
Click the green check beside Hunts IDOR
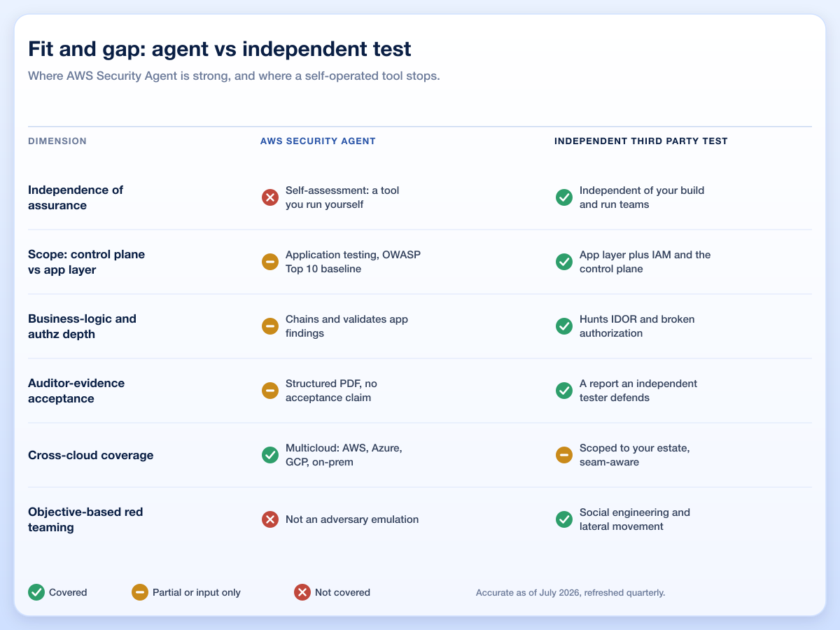point(564,326)
